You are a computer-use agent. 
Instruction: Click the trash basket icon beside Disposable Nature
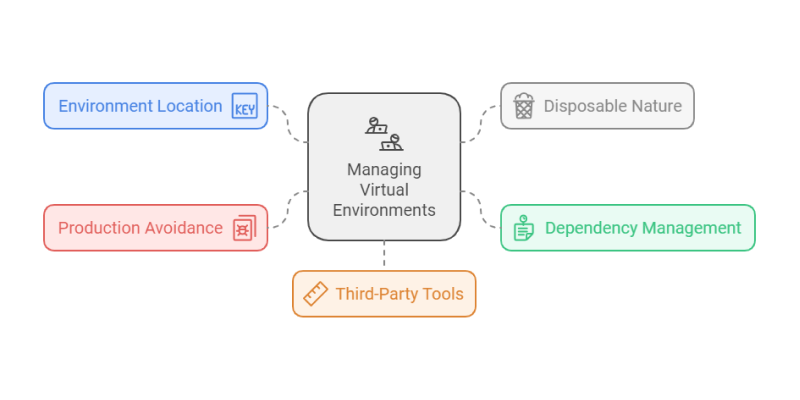pos(523,106)
